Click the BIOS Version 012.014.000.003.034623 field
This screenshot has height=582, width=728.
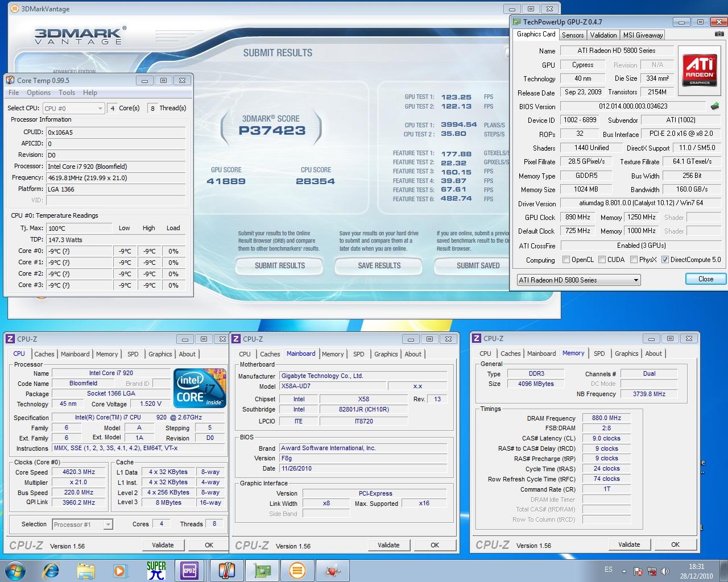pos(633,106)
